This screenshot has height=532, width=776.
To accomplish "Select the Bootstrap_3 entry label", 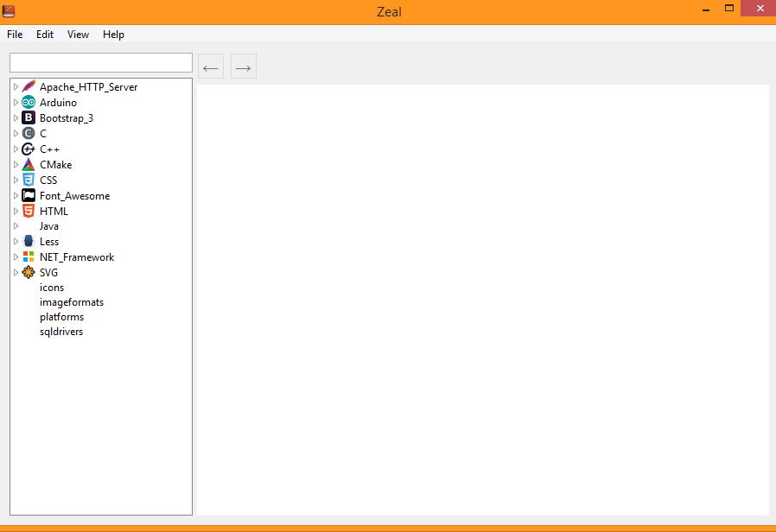I will point(67,118).
